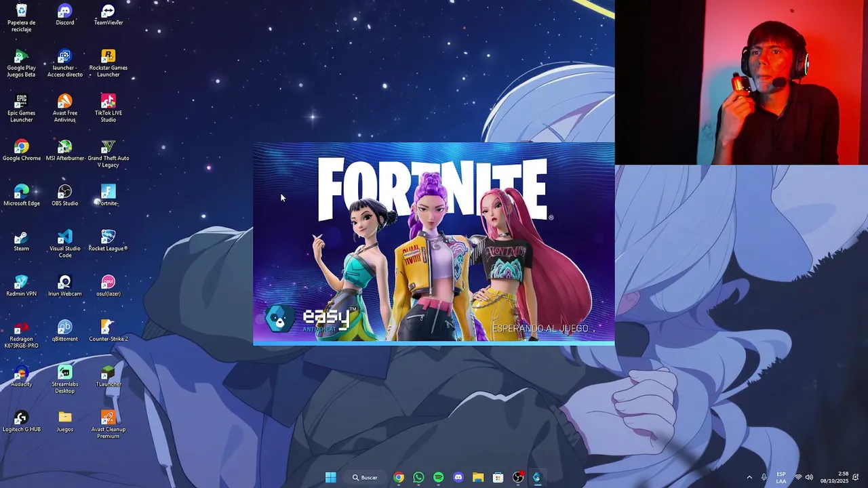Select the Audacity desktop icon
This screenshot has width=868, height=488.
[21, 377]
